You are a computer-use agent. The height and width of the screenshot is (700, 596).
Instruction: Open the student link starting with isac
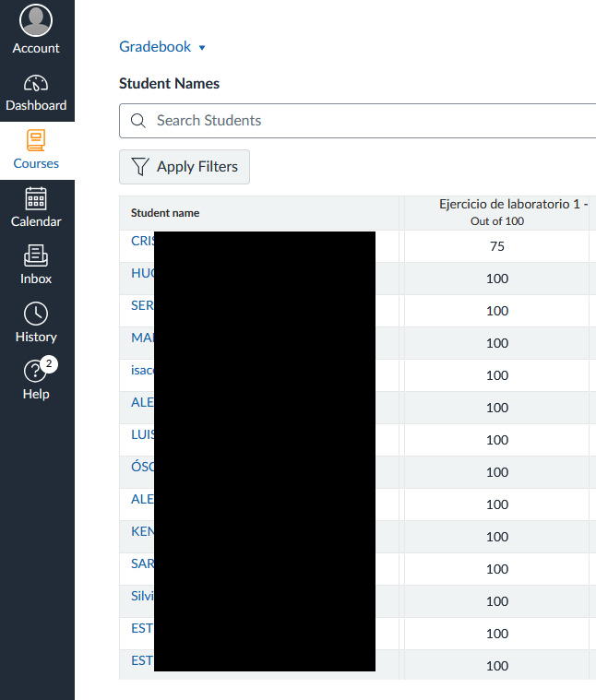pos(142,370)
